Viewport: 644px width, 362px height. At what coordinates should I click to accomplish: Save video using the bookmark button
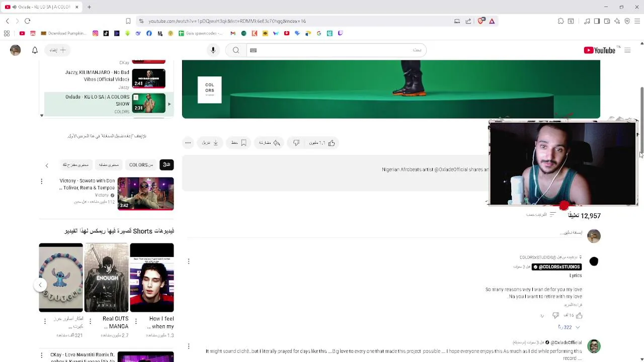(x=239, y=143)
